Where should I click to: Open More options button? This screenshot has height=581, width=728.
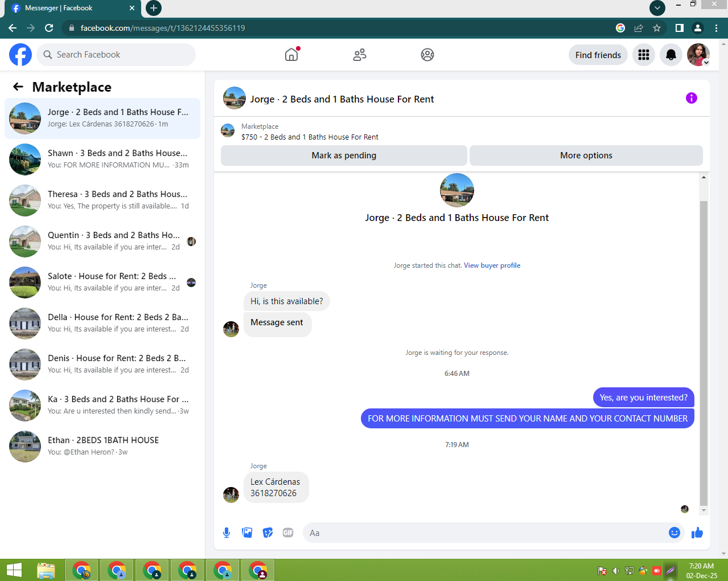click(x=586, y=156)
